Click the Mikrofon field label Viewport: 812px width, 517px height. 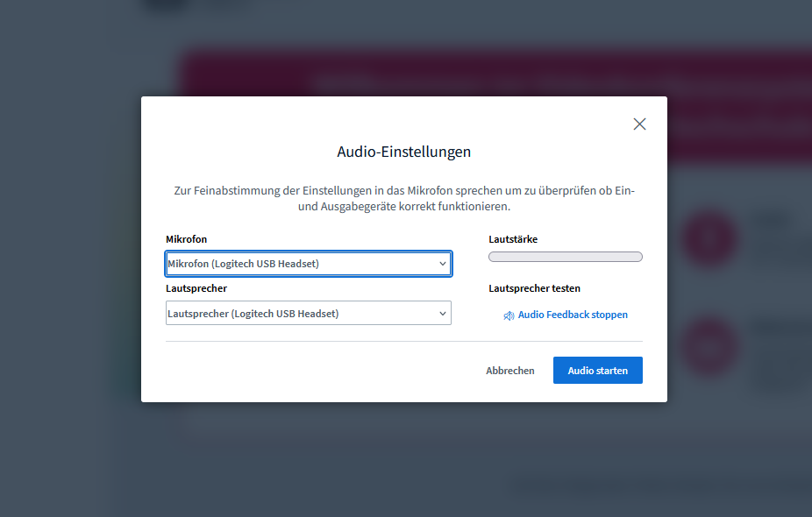(x=187, y=239)
